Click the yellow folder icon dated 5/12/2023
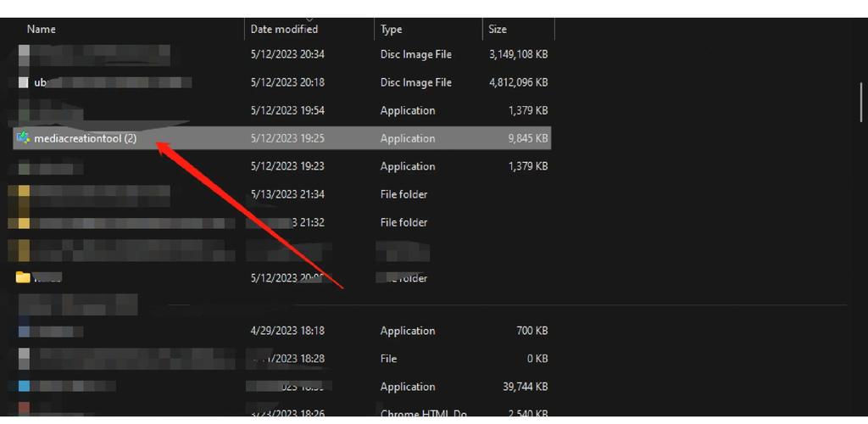 pyautogui.click(x=23, y=277)
